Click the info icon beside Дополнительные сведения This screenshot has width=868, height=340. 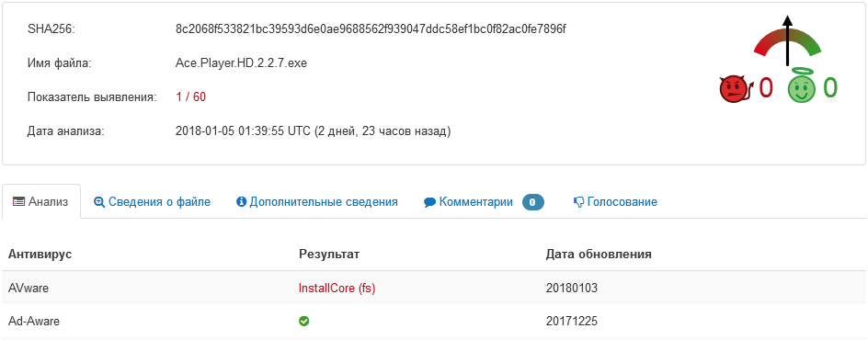click(x=241, y=202)
